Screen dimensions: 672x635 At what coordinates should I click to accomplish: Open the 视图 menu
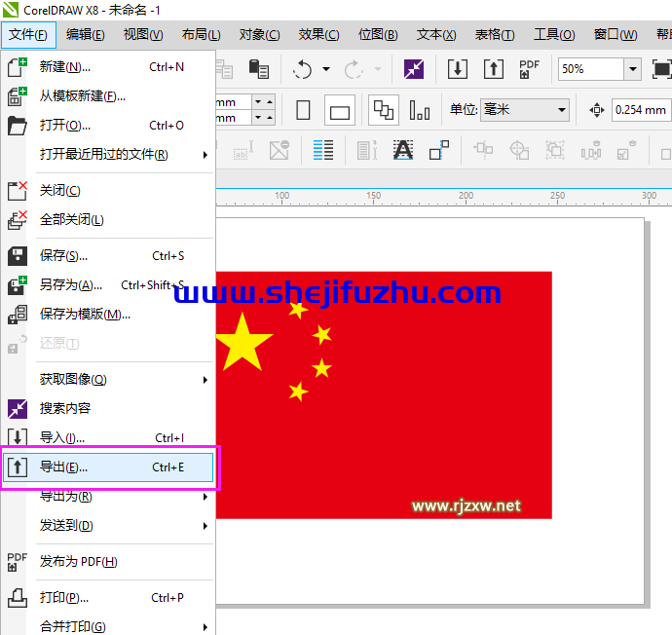[143, 35]
